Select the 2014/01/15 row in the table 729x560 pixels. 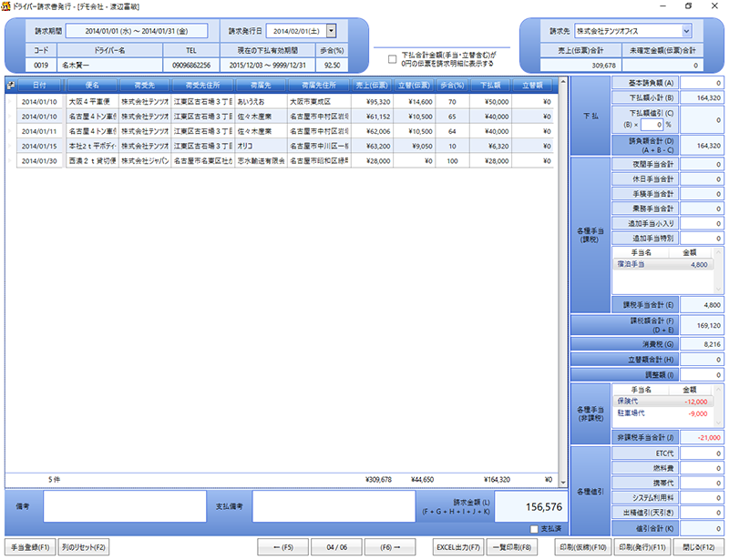(x=39, y=146)
